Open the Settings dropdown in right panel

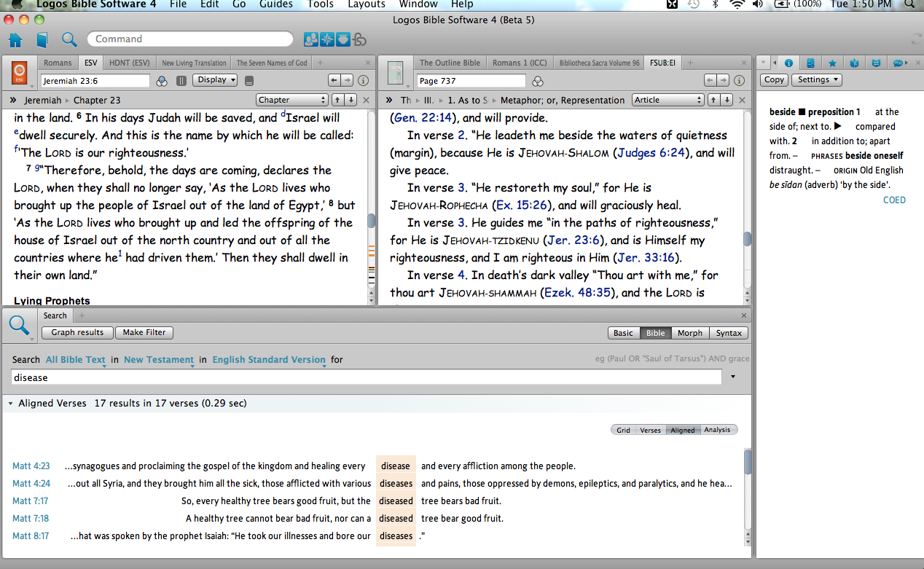pyautogui.click(x=816, y=80)
